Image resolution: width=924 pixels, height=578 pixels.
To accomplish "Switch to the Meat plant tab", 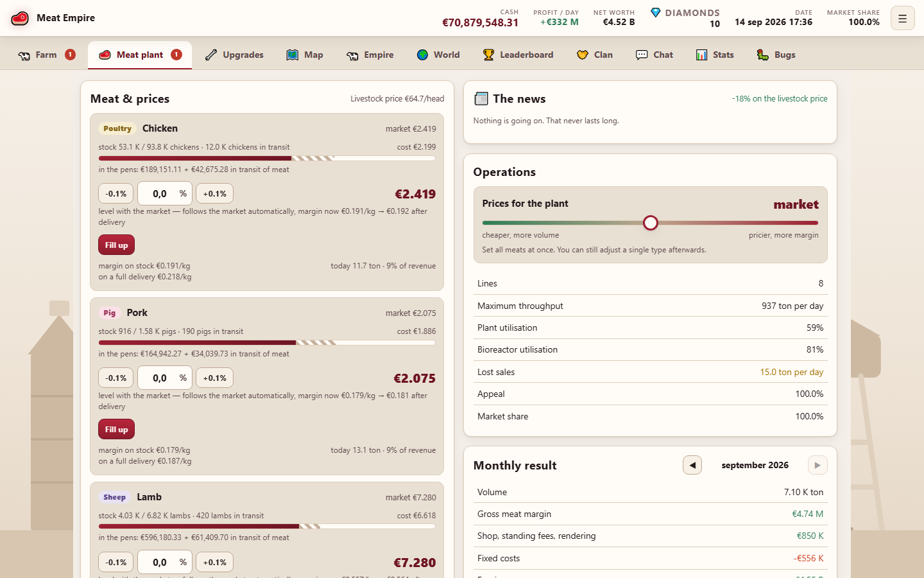I will 140,55.
